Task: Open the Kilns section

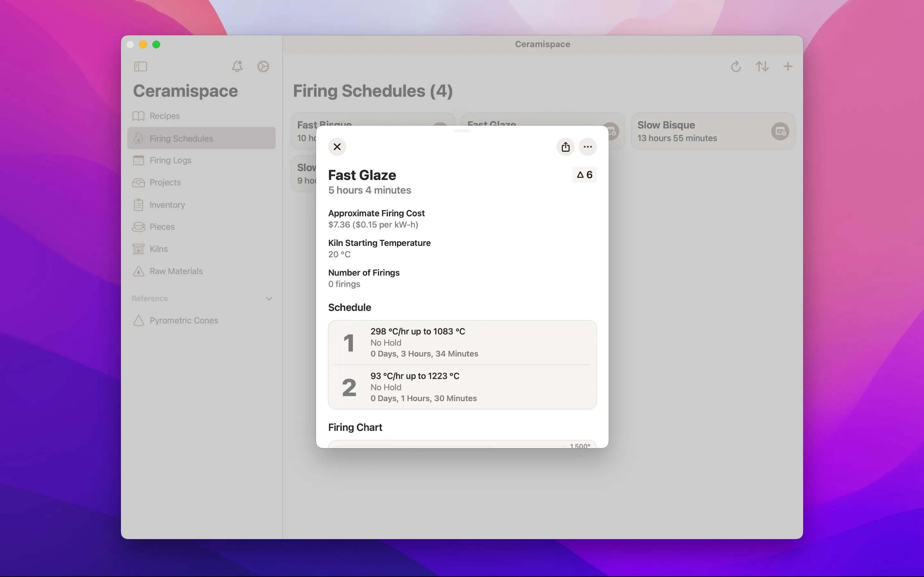Action: [158, 249]
